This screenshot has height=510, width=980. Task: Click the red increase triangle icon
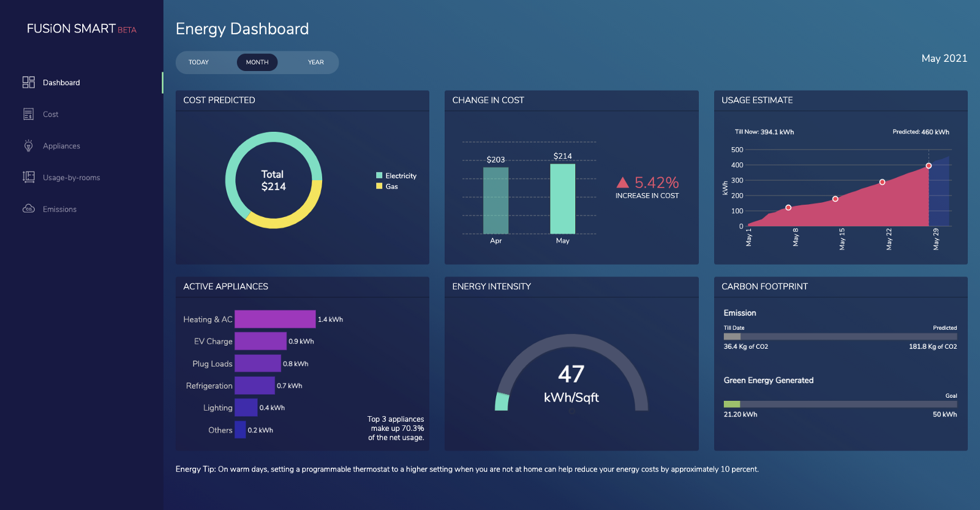point(622,183)
